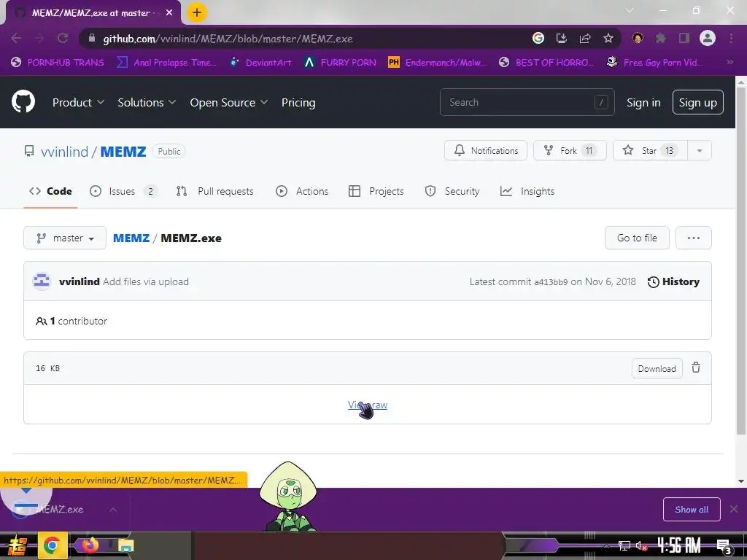This screenshot has width=747, height=560.
Task: Open the tab search chevron in the title bar
Action: (x=630, y=10)
